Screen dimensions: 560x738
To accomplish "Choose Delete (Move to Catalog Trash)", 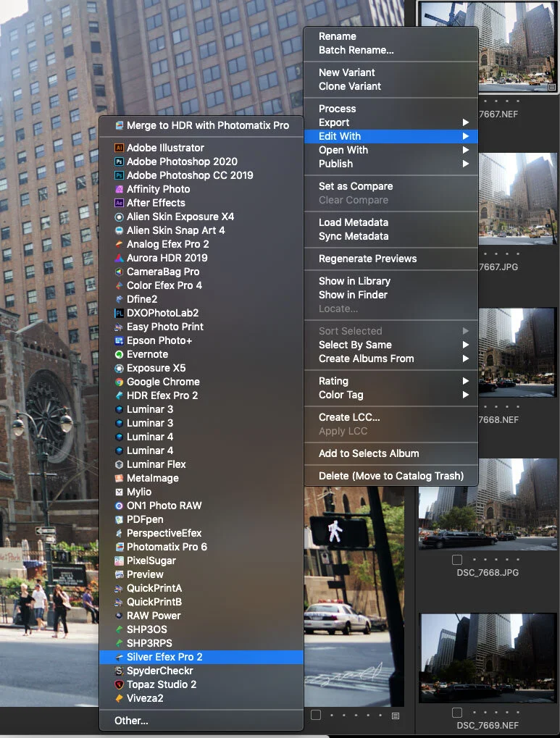I will pyautogui.click(x=391, y=477).
